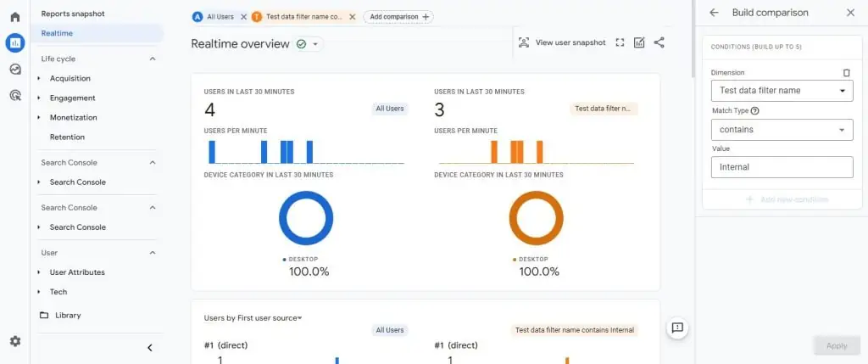
Task: Go back with Build comparison arrow
Action: click(x=714, y=13)
